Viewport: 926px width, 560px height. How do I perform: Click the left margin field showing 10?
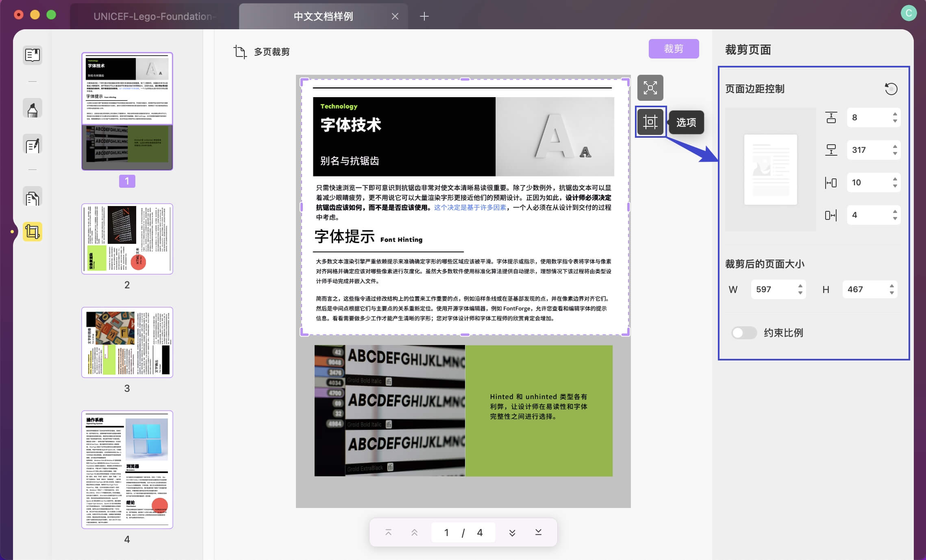pos(873,182)
